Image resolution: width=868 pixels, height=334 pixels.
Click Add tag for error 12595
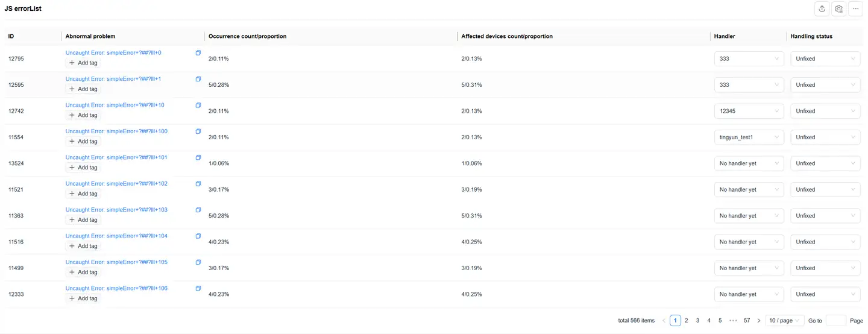tap(83, 89)
